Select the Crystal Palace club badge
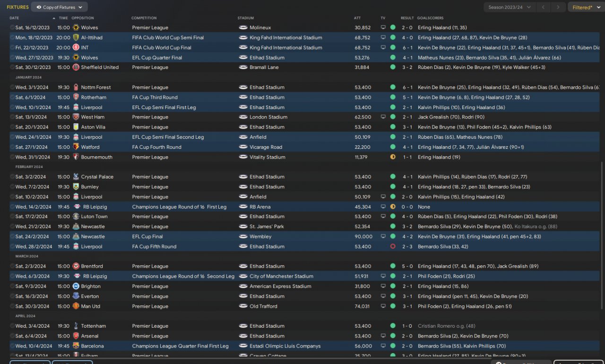 pos(76,177)
